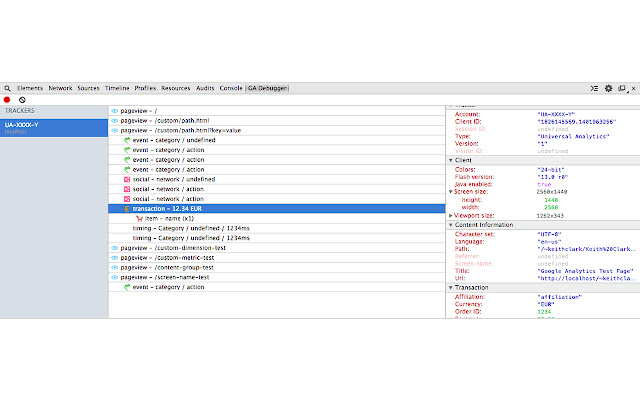Close the DevTools panel

pos(633,88)
